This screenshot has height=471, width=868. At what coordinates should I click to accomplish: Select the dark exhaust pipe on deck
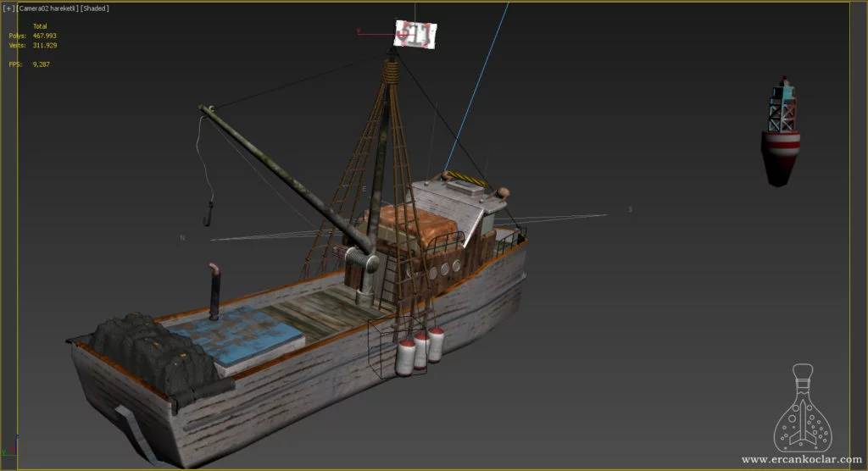tap(214, 291)
